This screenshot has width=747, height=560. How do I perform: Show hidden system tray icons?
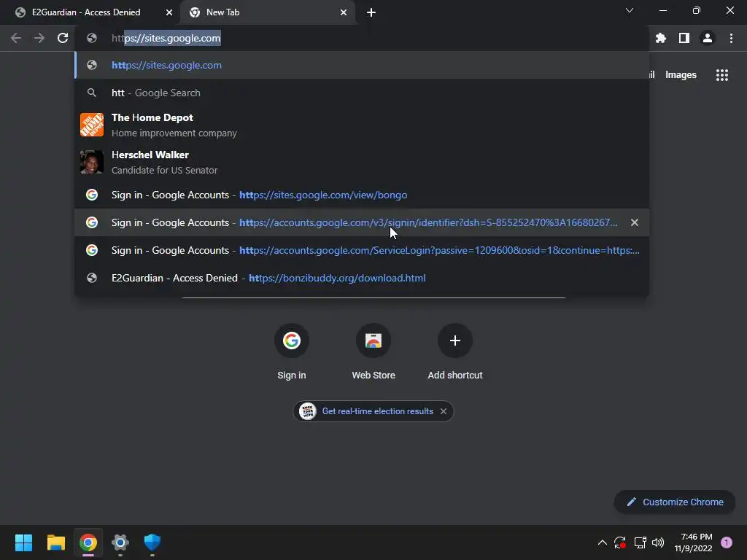tap(602, 542)
